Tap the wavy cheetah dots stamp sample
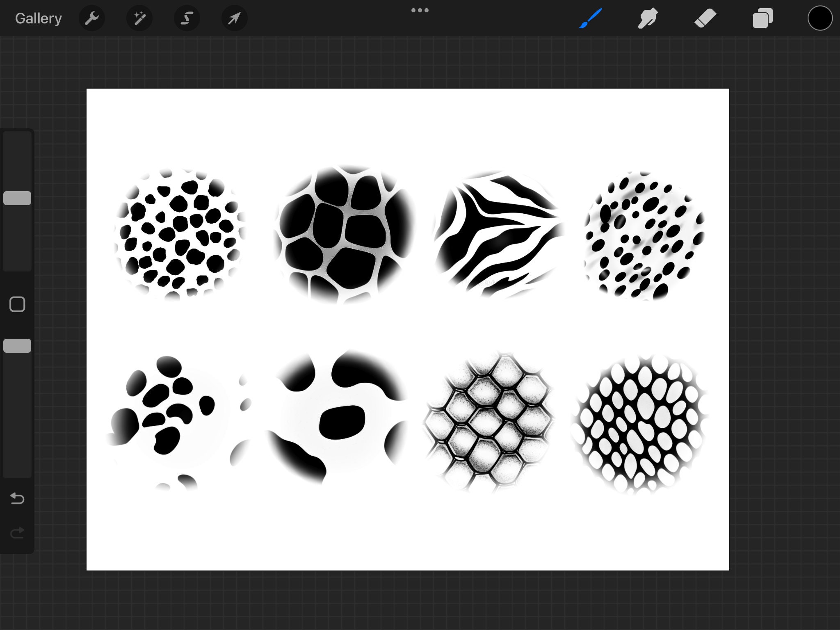 coord(645,235)
